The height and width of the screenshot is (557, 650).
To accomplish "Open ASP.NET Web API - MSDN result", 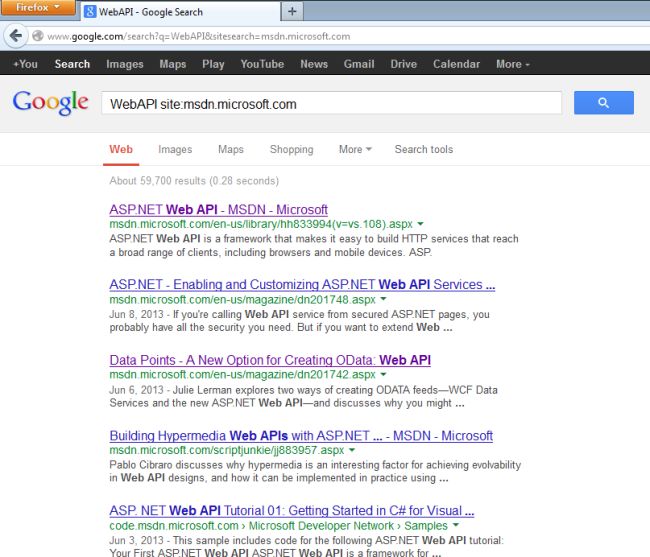I will click(218, 209).
